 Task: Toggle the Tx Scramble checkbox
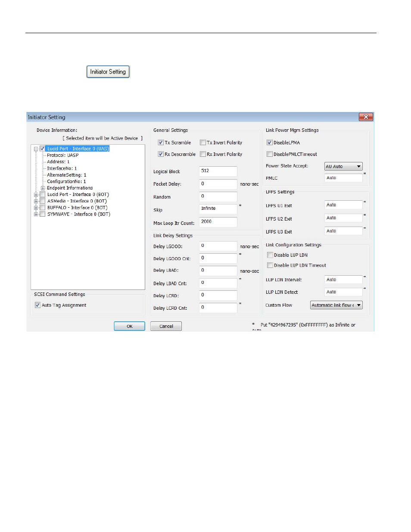point(161,143)
